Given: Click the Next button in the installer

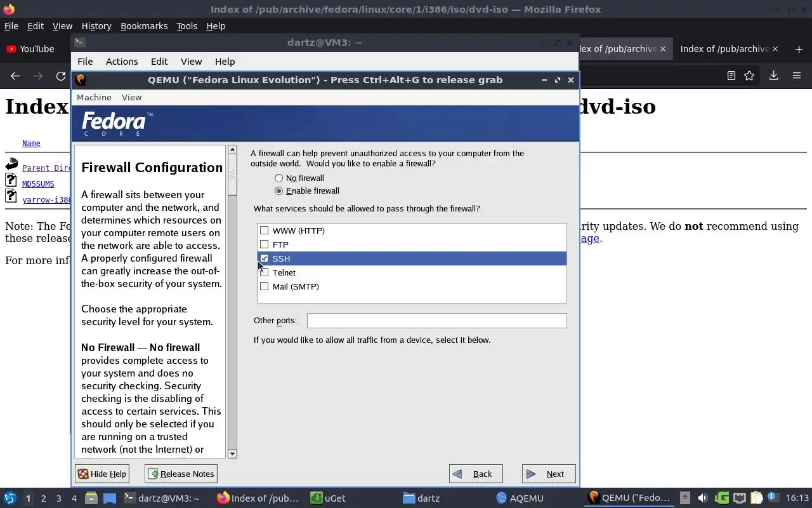Looking at the screenshot, I should 549,474.
